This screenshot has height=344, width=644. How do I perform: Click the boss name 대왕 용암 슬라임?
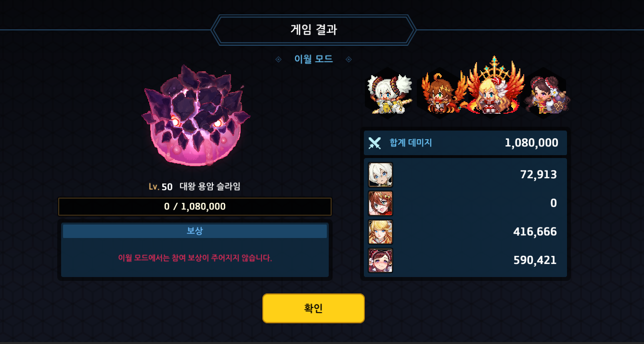210,186
